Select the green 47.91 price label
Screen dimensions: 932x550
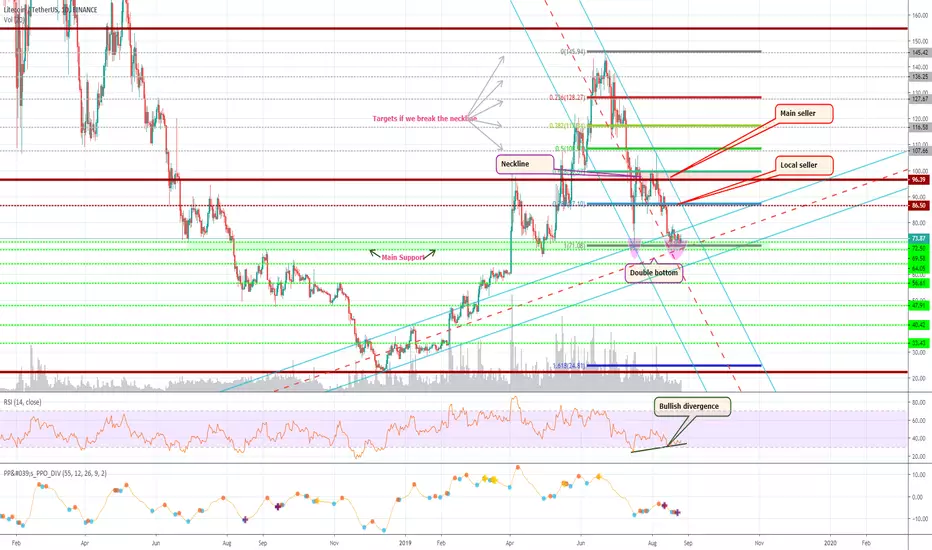(x=919, y=306)
